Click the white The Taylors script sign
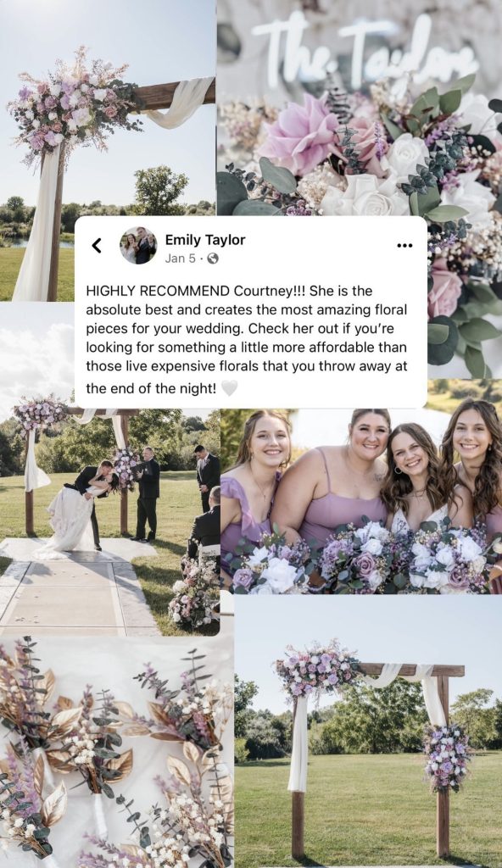The width and height of the screenshot is (502, 868). point(363,48)
